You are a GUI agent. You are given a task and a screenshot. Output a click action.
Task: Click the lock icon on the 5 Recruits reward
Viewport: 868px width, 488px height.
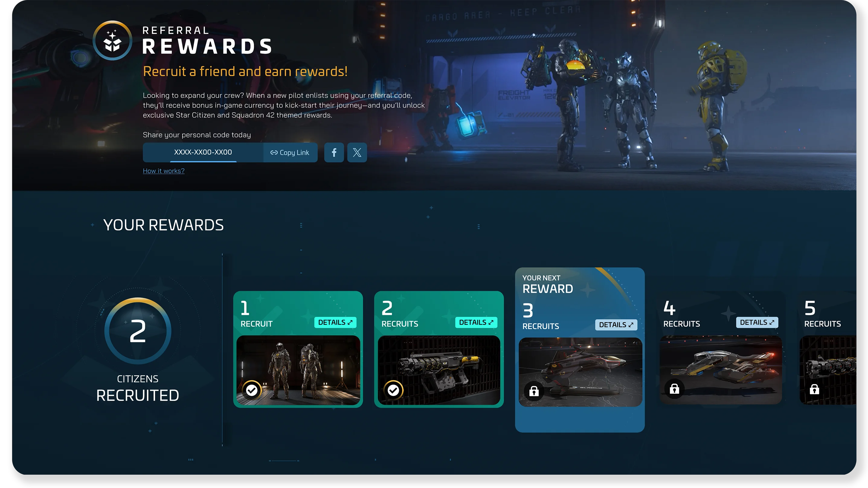click(815, 389)
